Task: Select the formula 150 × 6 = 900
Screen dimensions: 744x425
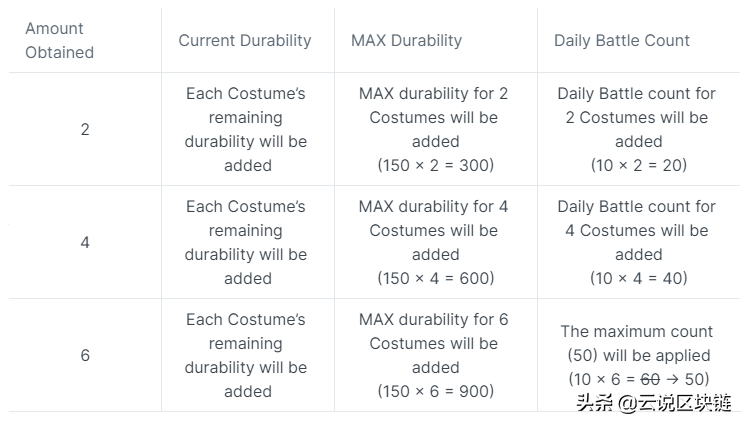Action: (435, 391)
